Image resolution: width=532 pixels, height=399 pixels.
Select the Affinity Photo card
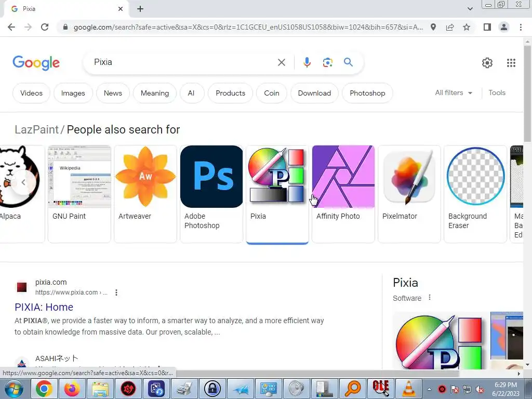pyautogui.click(x=343, y=194)
